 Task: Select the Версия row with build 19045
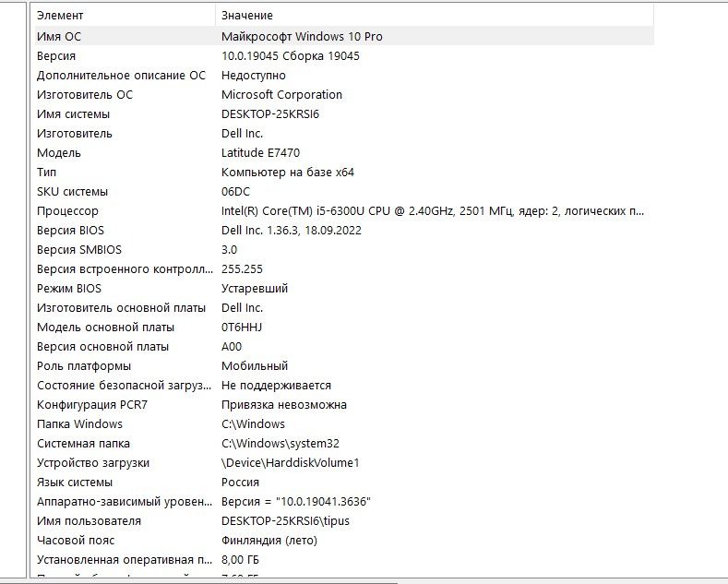tap(344, 55)
